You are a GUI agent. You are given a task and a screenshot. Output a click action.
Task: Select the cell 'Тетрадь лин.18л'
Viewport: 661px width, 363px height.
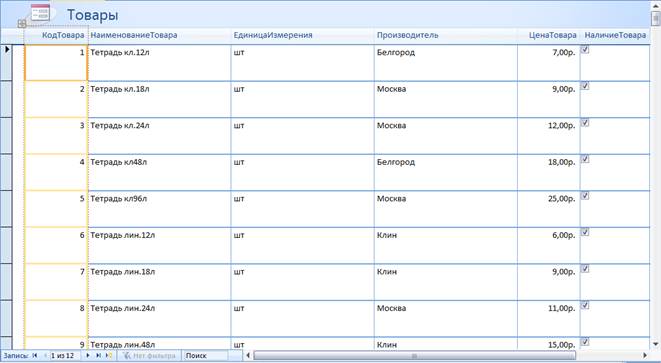click(159, 282)
